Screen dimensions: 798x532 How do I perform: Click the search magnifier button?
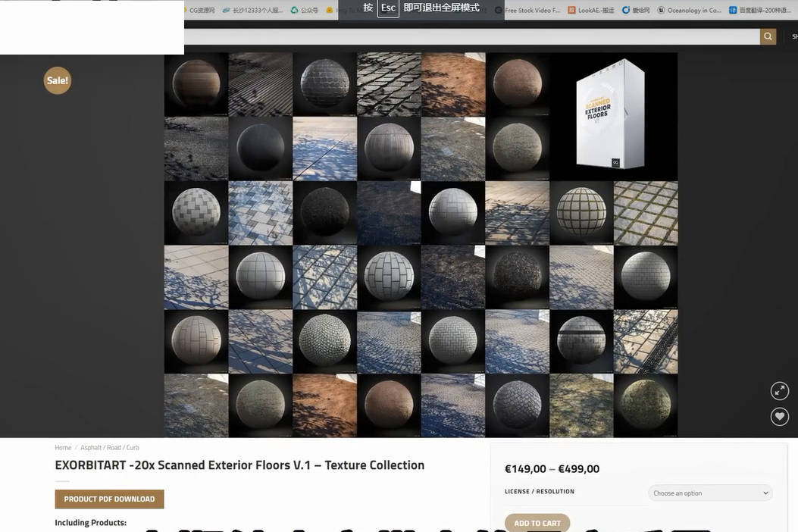coord(768,36)
